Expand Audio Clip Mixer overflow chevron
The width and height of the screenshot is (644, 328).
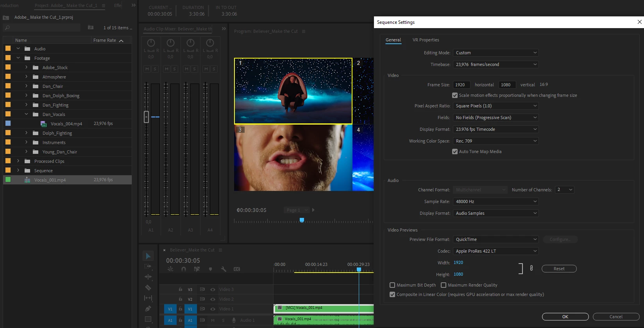click(224, 29)
